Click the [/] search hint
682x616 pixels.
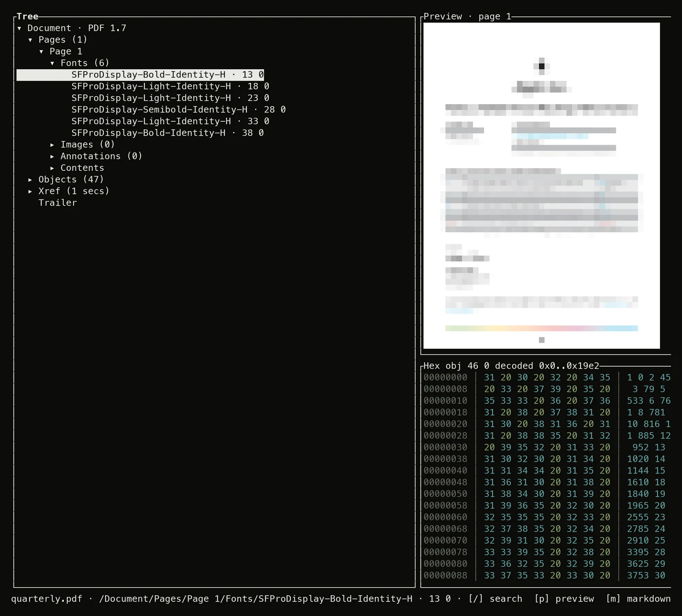tap(495, 599)
